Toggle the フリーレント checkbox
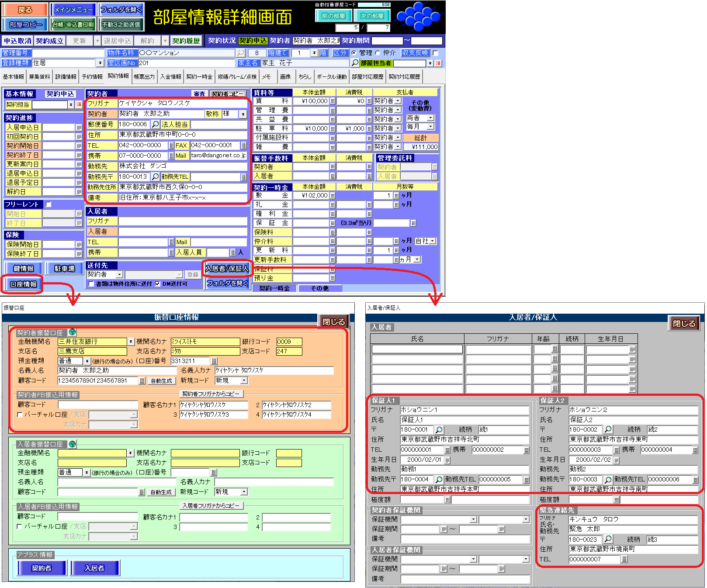The height and width of the screenshot is (588, 707). pyautogui.click(x=49, y=204)
